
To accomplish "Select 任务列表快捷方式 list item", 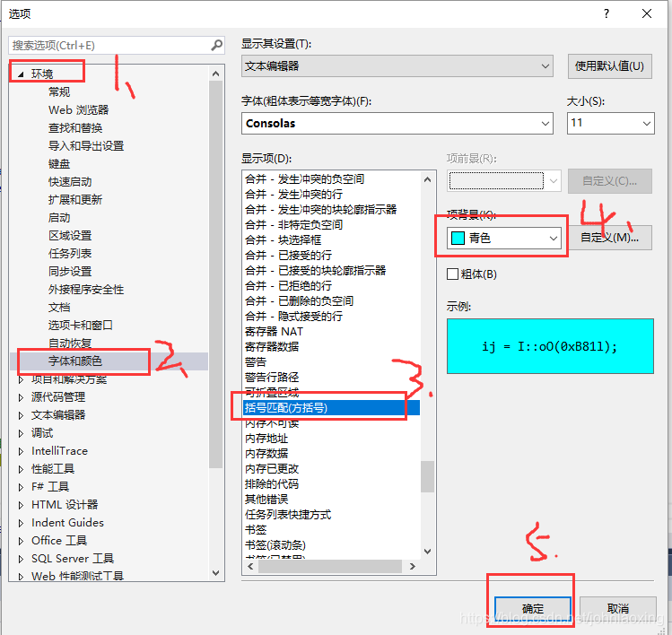I will click(x=288, y=515).
